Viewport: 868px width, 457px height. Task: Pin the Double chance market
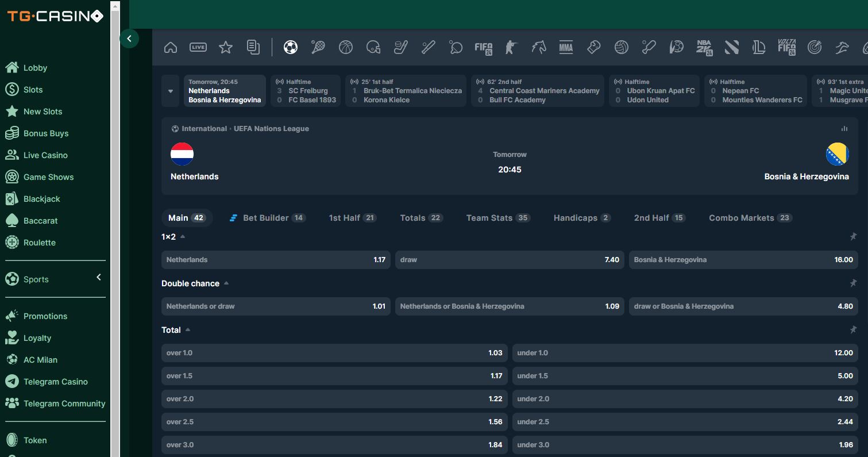[x=853, y=283]
